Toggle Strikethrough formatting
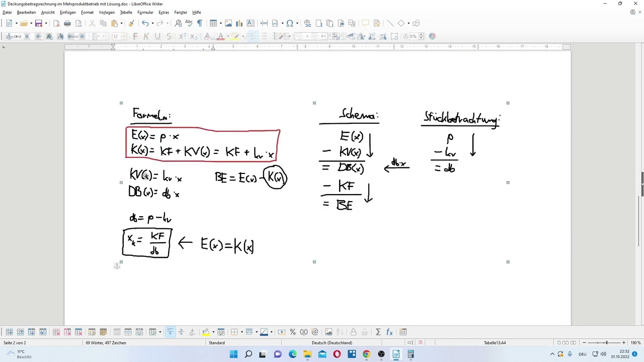This screenshot has width=644, height=362. [x=169, y=36]
